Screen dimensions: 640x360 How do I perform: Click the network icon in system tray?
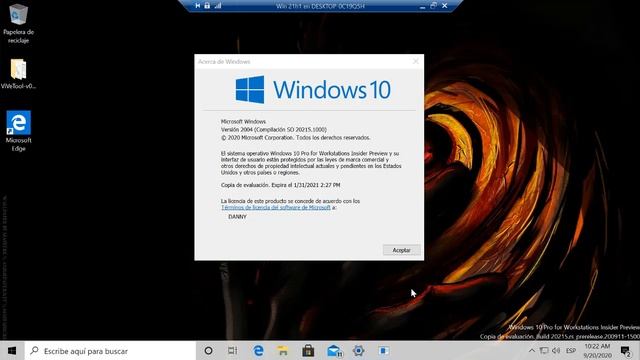click(x=544, y=351)
